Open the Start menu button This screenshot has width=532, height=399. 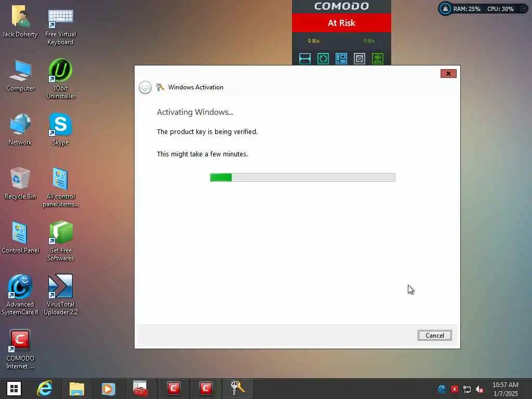tap(14, 389)
